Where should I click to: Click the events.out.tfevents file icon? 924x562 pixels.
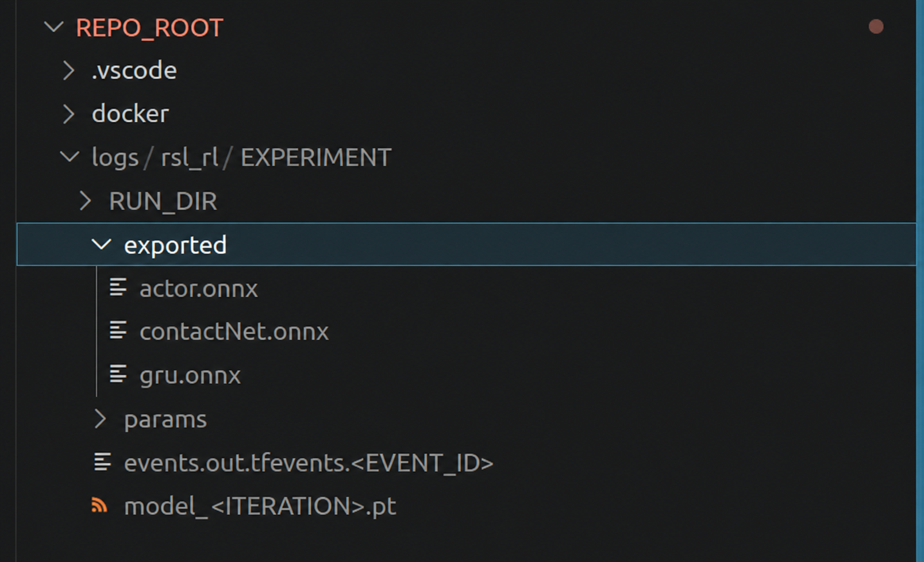pos(103,462)
